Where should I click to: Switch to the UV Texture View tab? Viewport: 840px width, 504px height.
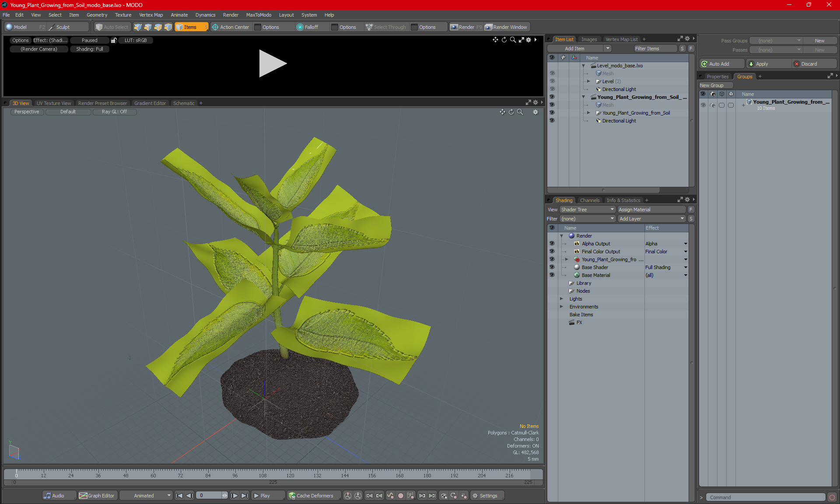(x=53, y=103)
